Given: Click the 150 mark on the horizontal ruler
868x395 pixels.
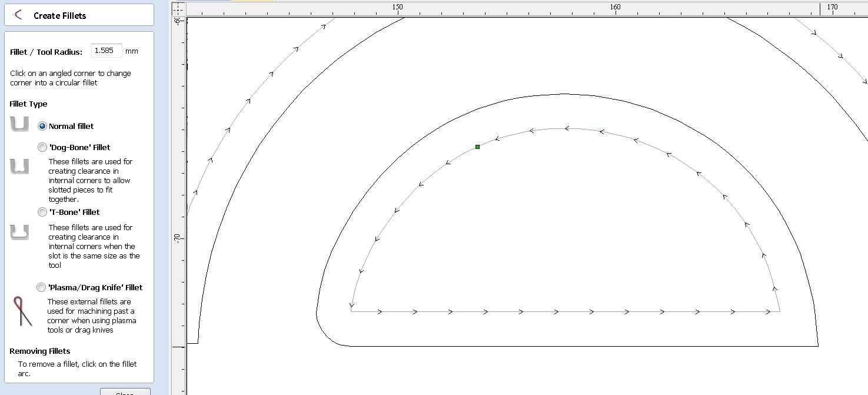Looking at the screenshot, I should (397, 7).
